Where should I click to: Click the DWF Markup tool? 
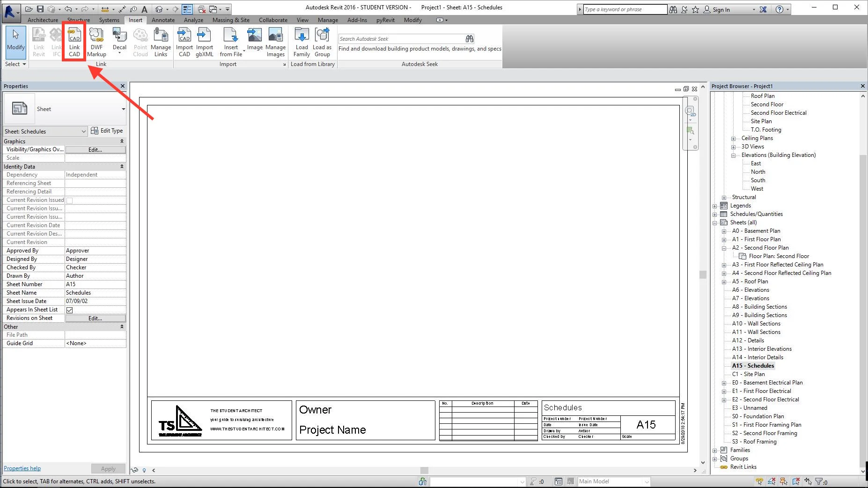96,41
